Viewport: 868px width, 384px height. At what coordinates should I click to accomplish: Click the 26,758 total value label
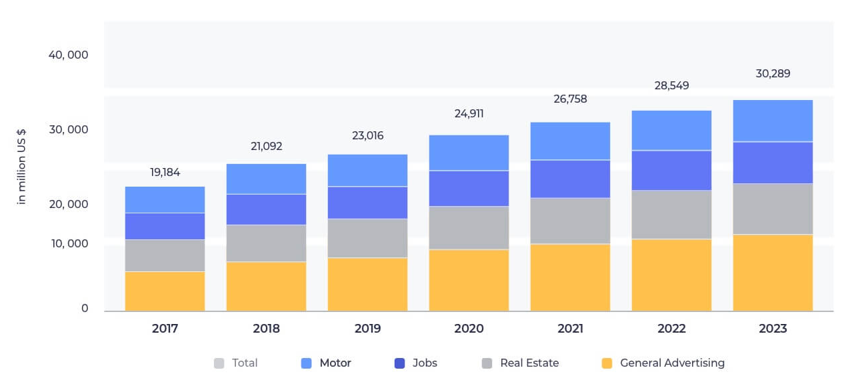click(570, 99)
